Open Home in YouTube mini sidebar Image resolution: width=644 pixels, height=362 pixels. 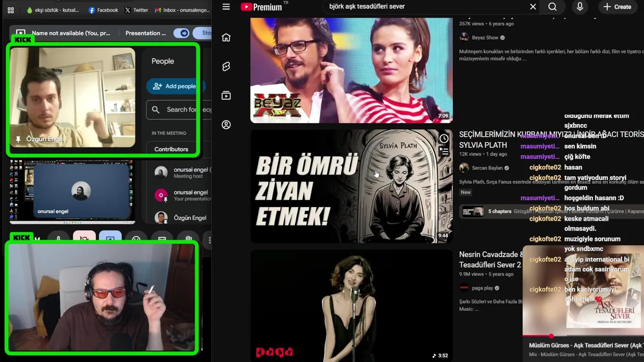(x=226, y=38)
